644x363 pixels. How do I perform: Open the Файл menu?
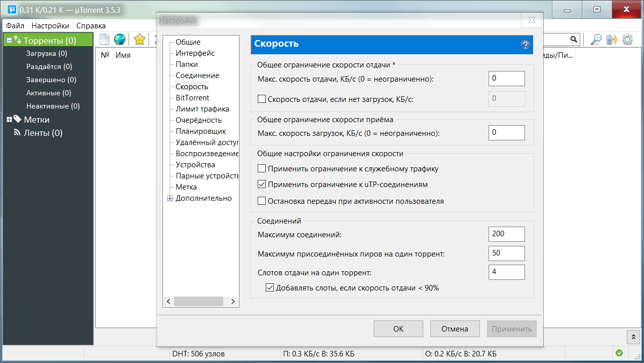[x=15, y=25]
